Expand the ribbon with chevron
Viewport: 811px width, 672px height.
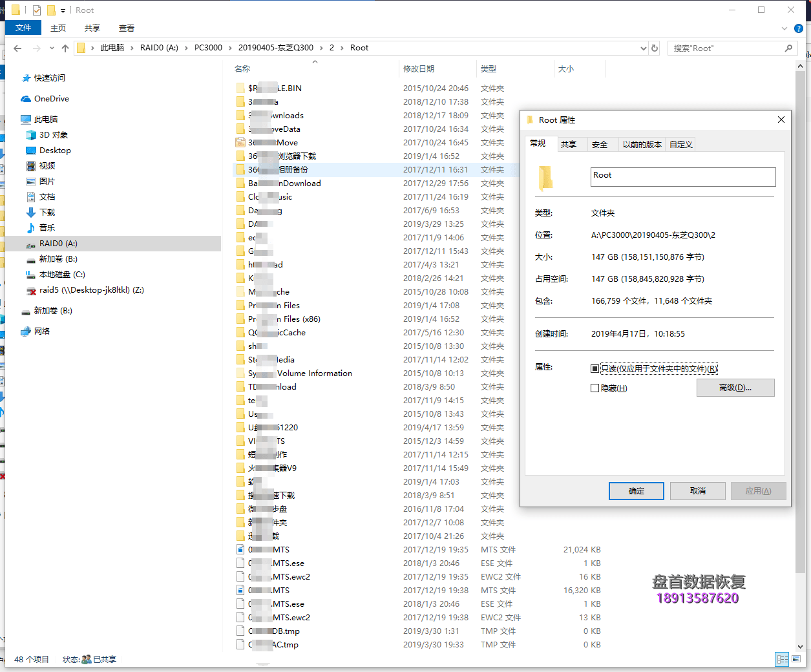point(785,28)
